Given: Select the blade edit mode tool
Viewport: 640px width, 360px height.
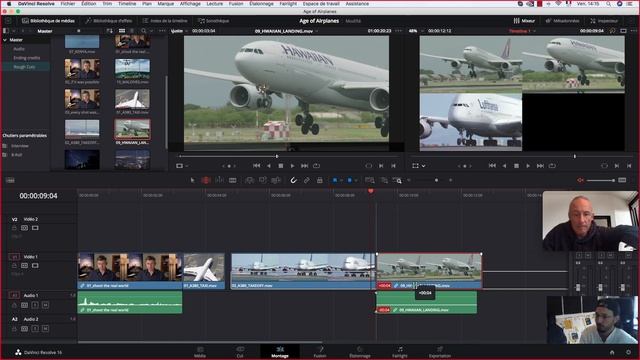Looking at the screenshot, I should point(233,180).
